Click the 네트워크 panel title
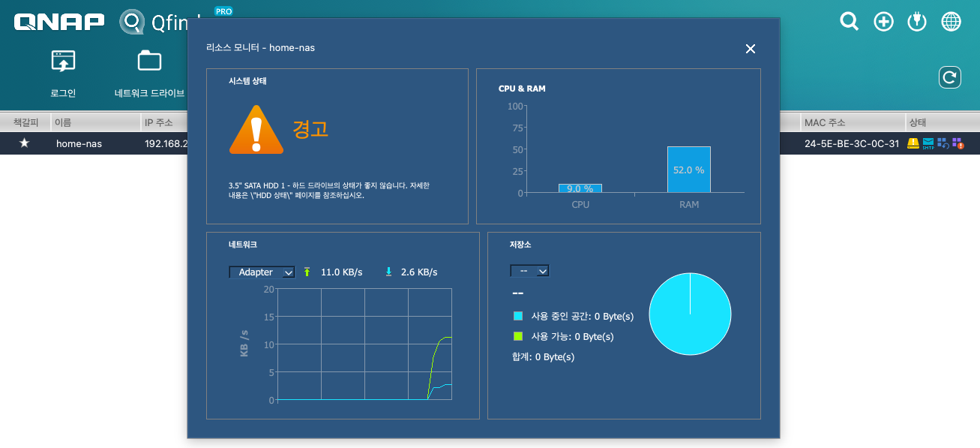The image size is (980, 448). point(243,245)
